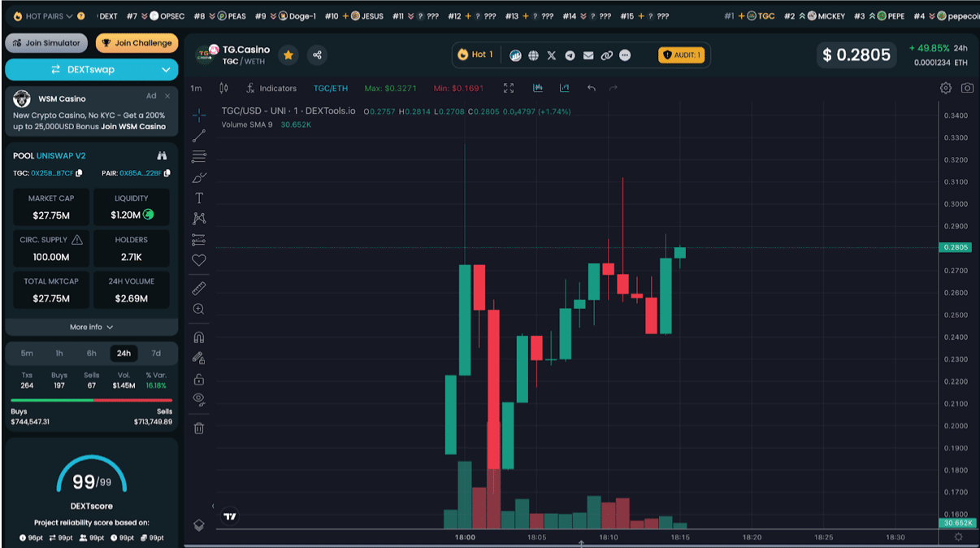Viewport: 980px width, 548px height.
Task: Open the token chart info icon
Action: coord(515,55)
